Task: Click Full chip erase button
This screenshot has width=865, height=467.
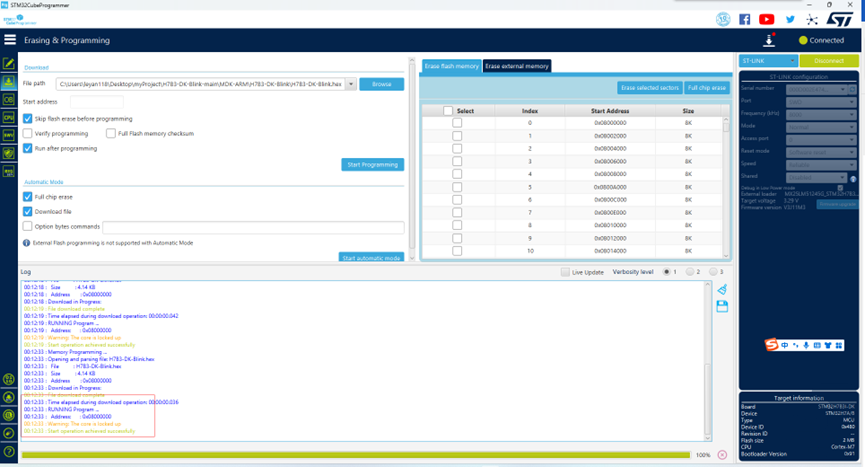Action: coord(707,88)
